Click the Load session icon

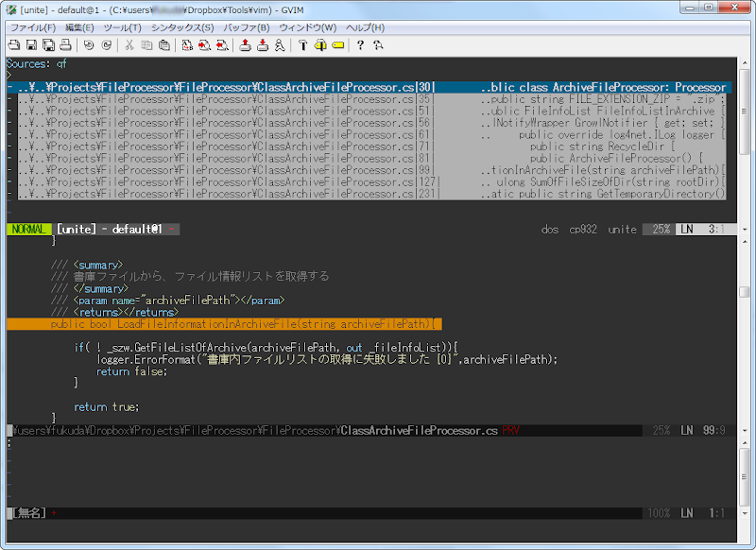(246, 45)
